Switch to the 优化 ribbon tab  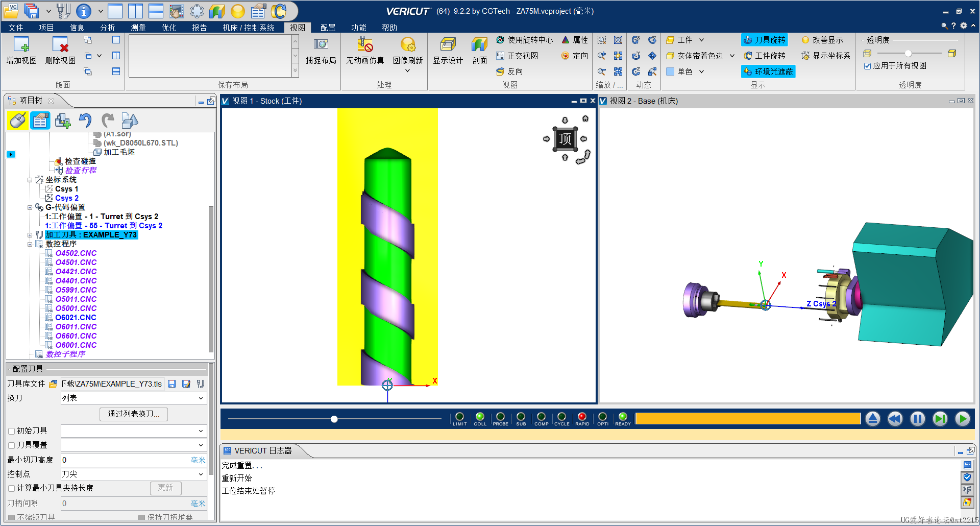click(169, 28)
